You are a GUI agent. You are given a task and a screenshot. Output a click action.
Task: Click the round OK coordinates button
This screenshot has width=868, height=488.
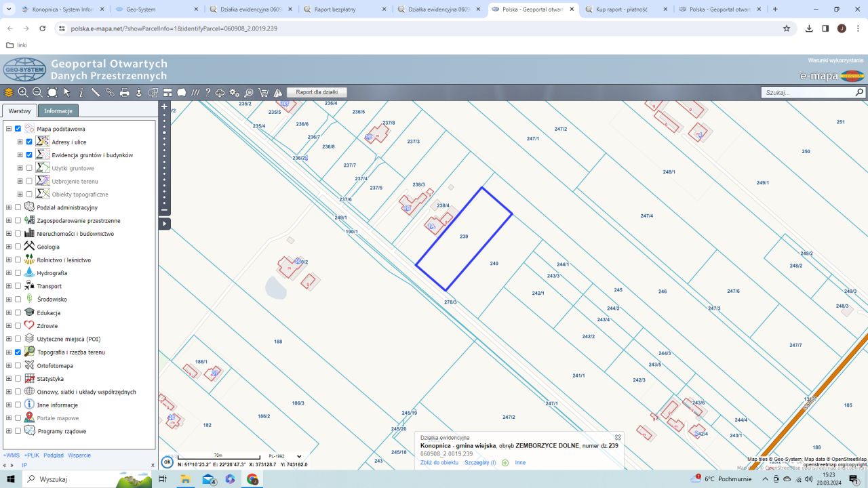point(167,462)
